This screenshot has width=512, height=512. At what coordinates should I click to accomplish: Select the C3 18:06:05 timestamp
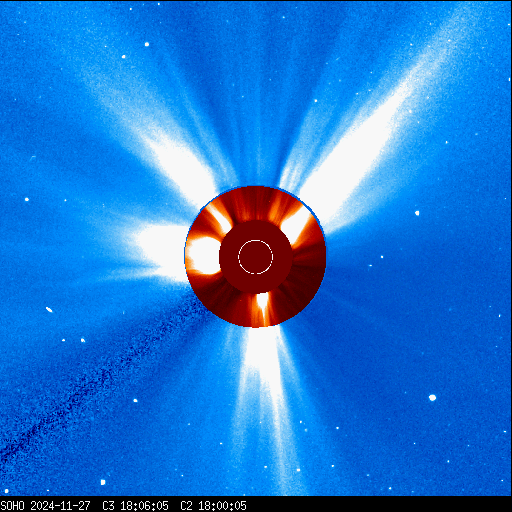[135, 506]
